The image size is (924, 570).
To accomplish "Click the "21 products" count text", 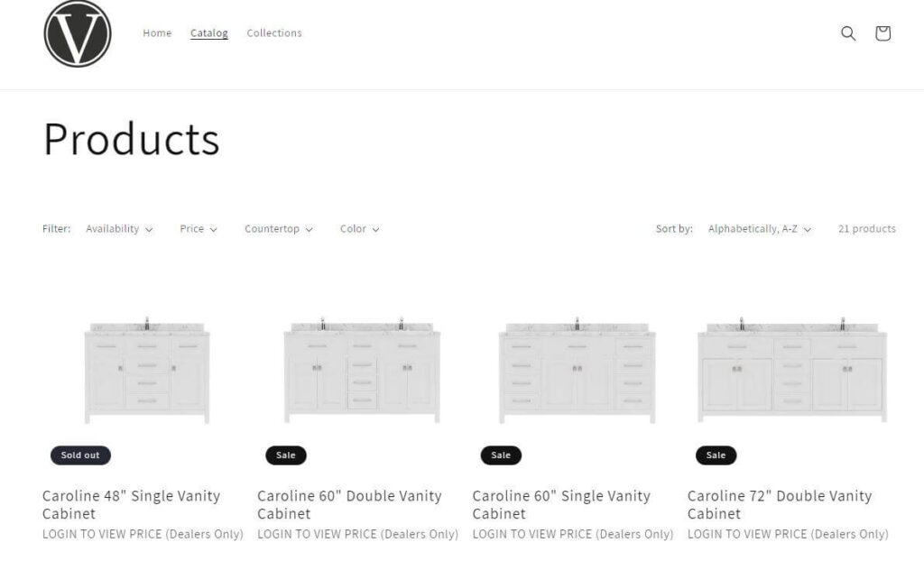I will pos(867,228).
